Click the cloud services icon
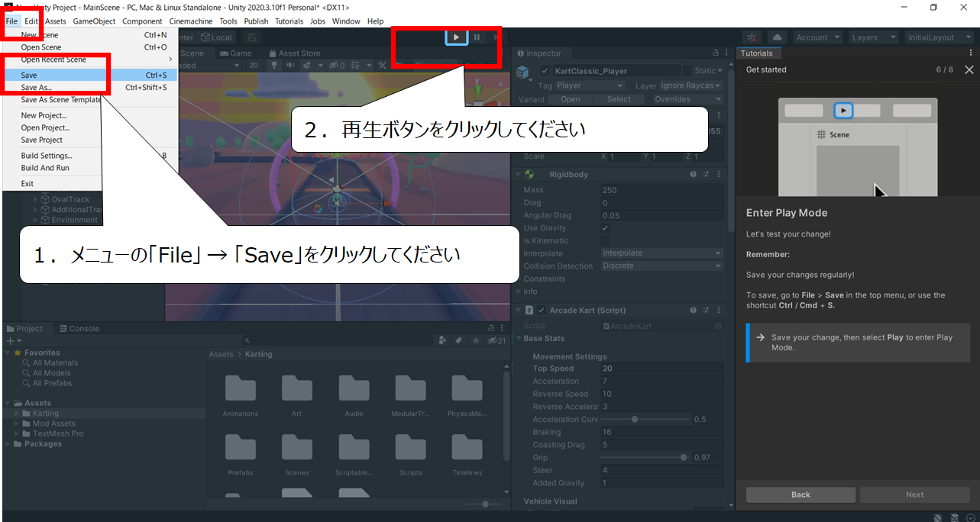 tap(777, 37)
